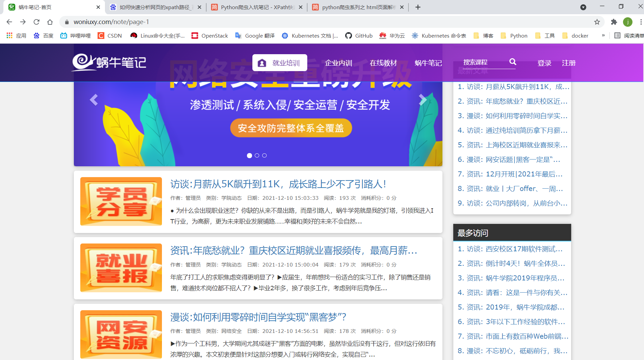Open the tab search dropdown arrow
Viewport: 644px width, 360px height.
click(x=583, y=7)
